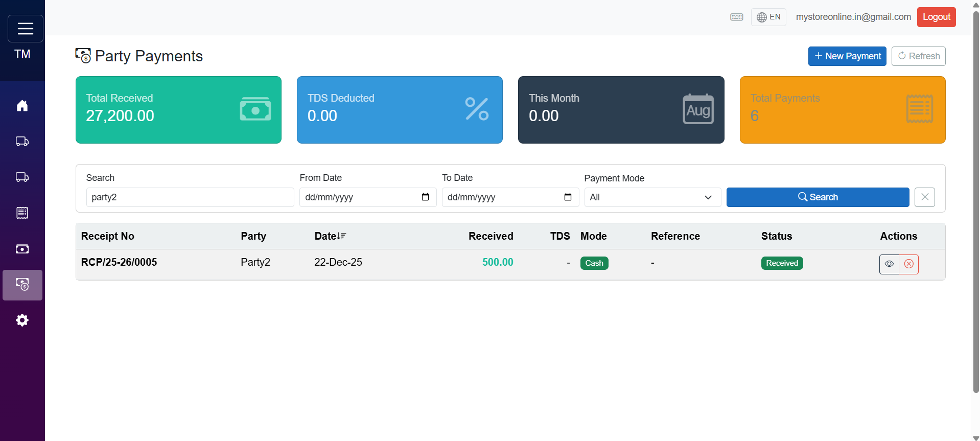Click the New Payment button
This screenshot has width=980, height=441.
(847, 56)
